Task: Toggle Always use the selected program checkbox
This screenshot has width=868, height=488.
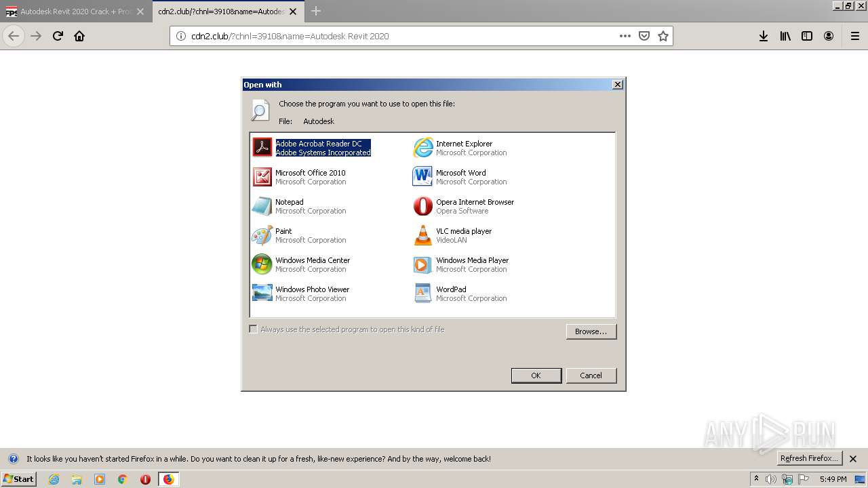Action: coord(254,329)
